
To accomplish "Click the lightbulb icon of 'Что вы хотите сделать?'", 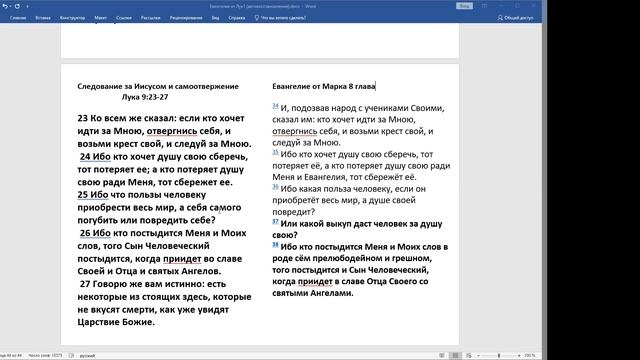I will click(257, 18).
